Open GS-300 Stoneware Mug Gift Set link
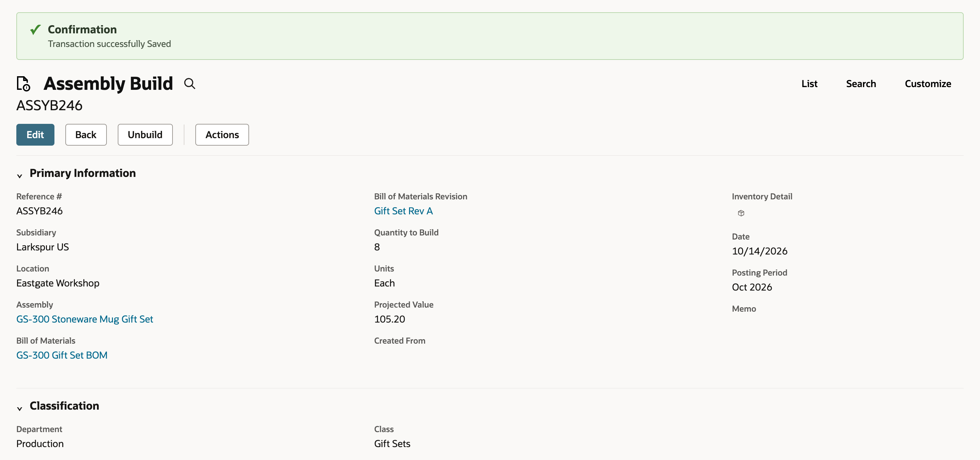980x460 pixels. click(x=84, y=319)
